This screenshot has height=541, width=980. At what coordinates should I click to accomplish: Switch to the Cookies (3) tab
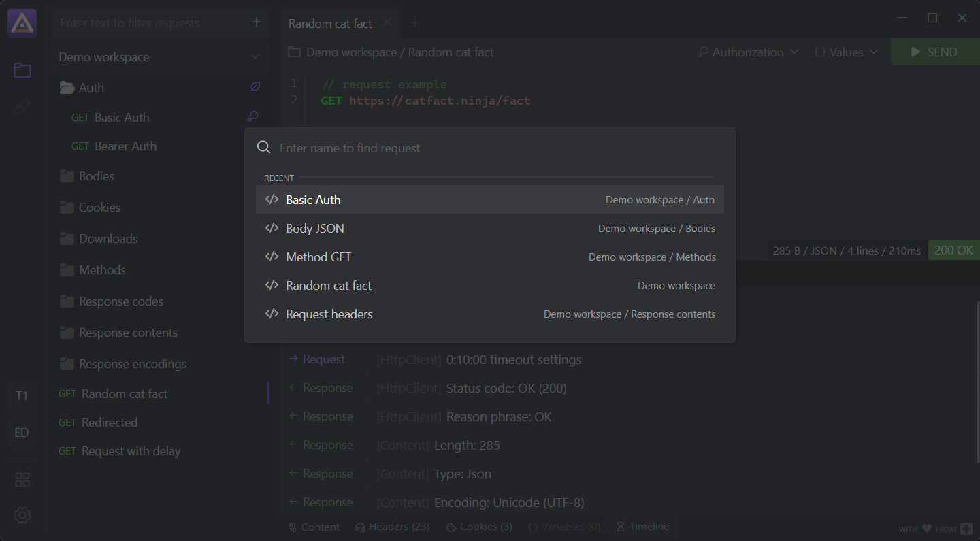[479, 527]
